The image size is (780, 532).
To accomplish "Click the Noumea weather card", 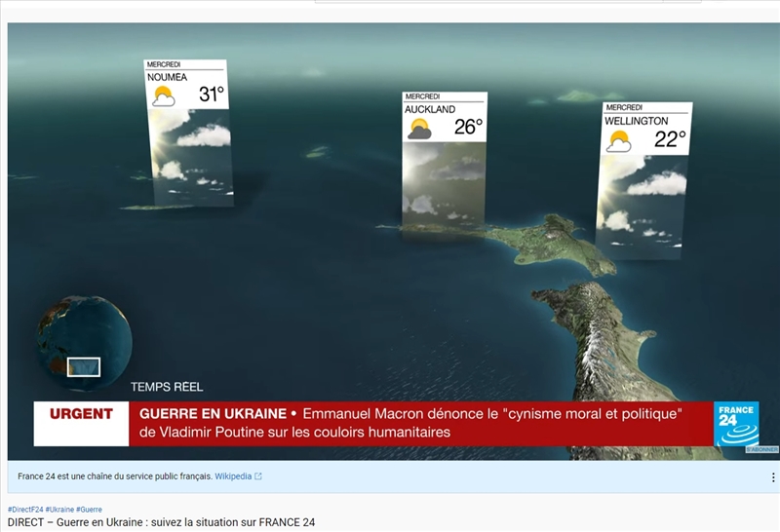I will pyautogui.click(x=187, y=132).
